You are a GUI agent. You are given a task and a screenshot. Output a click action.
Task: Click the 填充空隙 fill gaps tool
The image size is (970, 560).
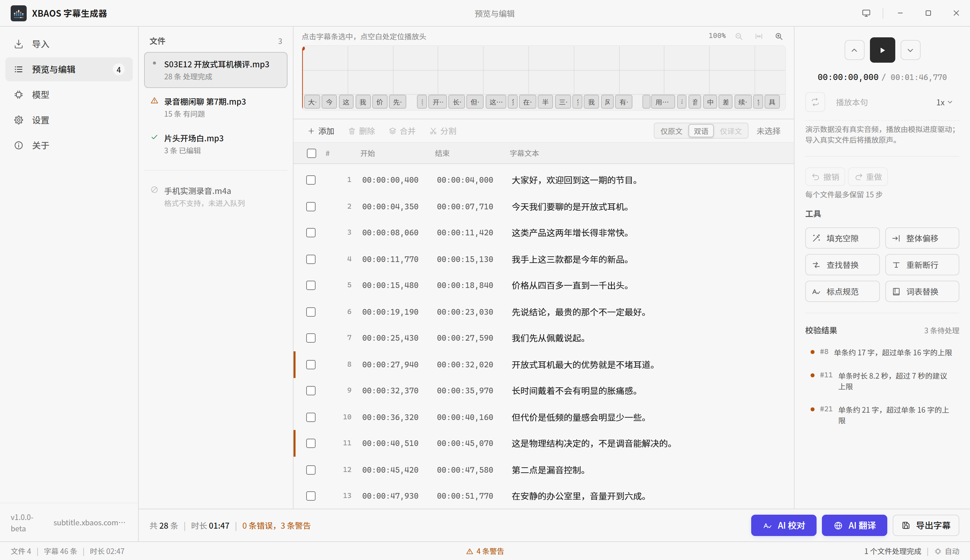pos(842,238)
